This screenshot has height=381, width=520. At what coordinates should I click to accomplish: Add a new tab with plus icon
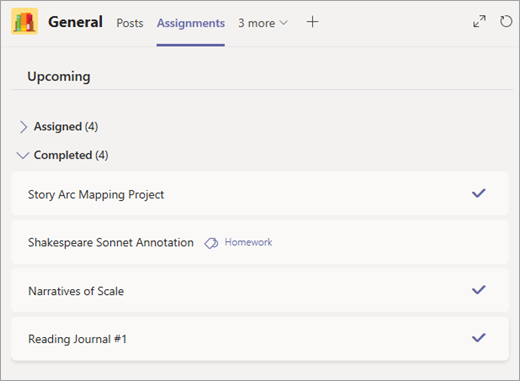point(312,22)
